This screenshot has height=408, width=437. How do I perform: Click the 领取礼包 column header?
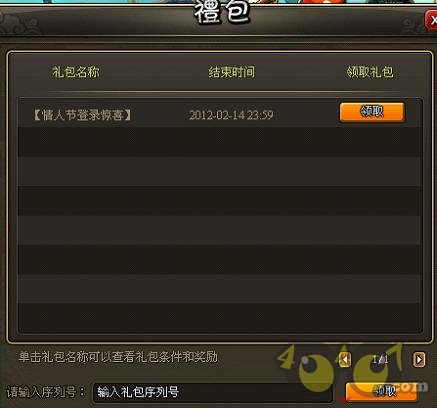tap(370, 72)
